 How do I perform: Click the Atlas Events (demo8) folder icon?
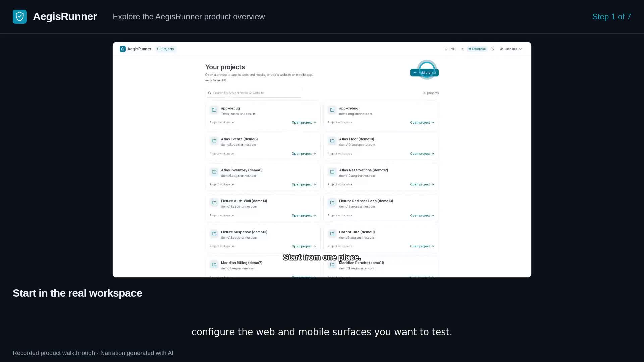pos(214,141)
